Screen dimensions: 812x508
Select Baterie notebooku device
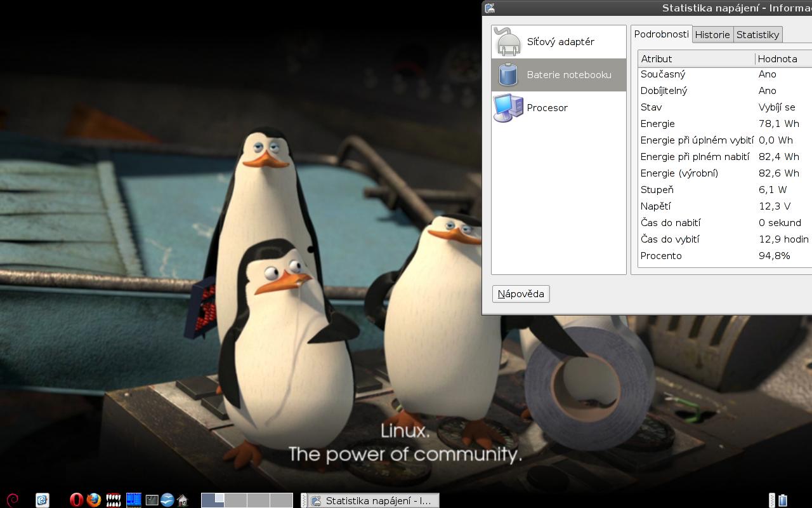559,75
